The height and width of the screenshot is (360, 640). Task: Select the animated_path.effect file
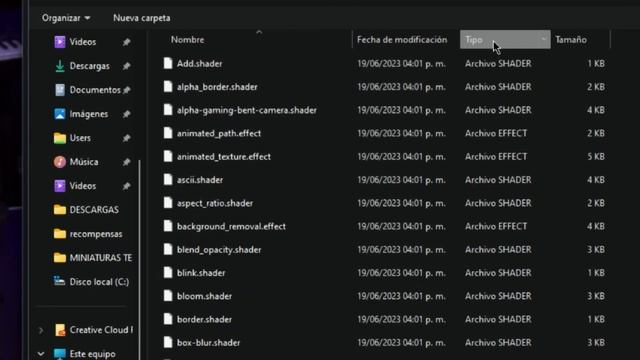[x=219, y=133]
